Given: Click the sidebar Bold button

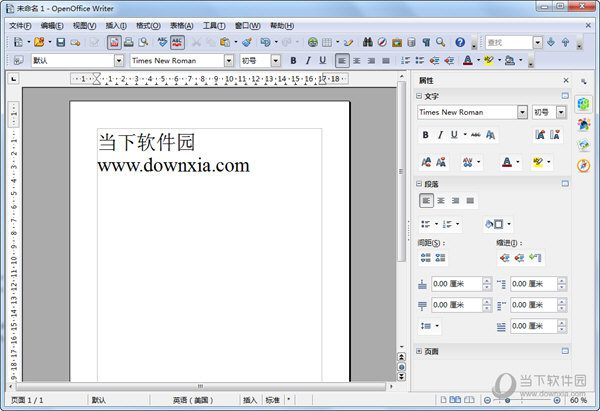Looking at the screenshot, I should 426,135.
